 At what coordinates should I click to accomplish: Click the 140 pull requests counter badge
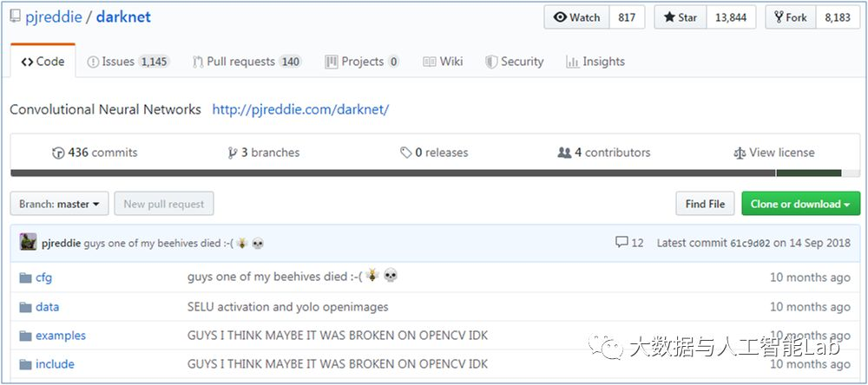(x=291, y=62)
